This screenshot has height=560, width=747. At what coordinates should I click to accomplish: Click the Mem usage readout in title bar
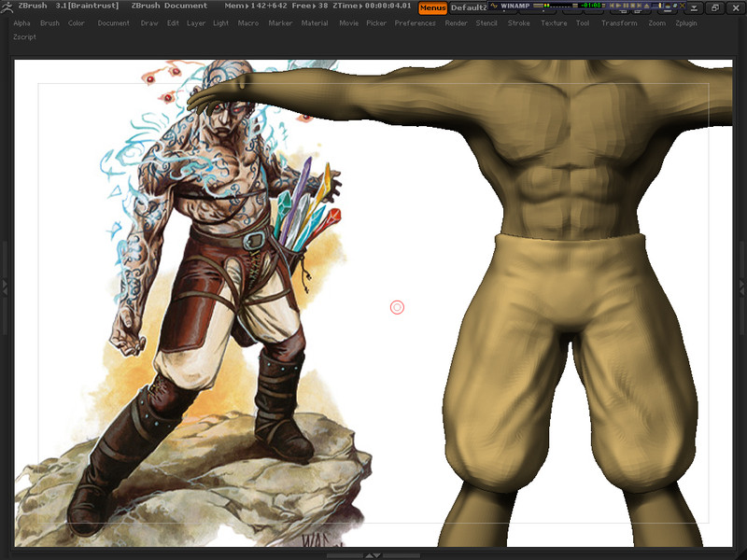[256, 6]
